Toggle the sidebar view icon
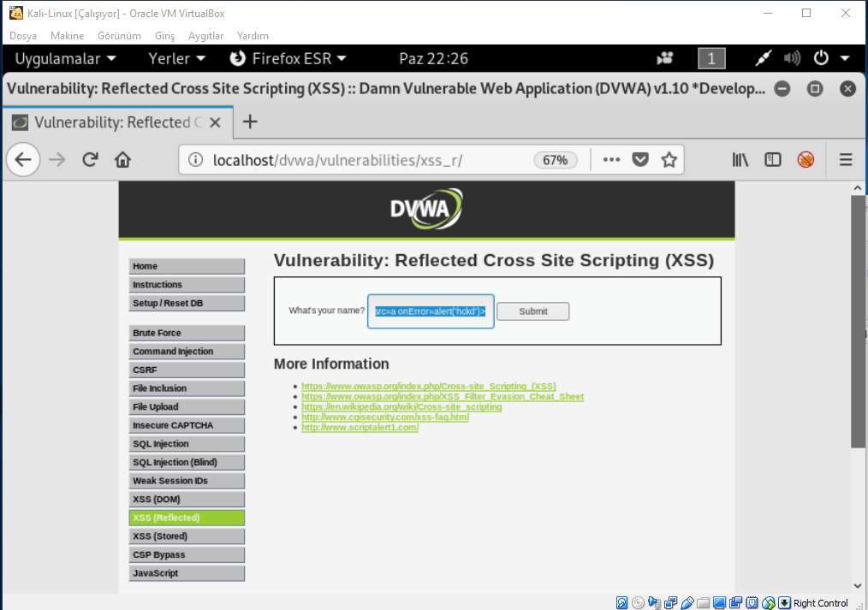Screen dimensions: 868x610 (x=773, y=160)
